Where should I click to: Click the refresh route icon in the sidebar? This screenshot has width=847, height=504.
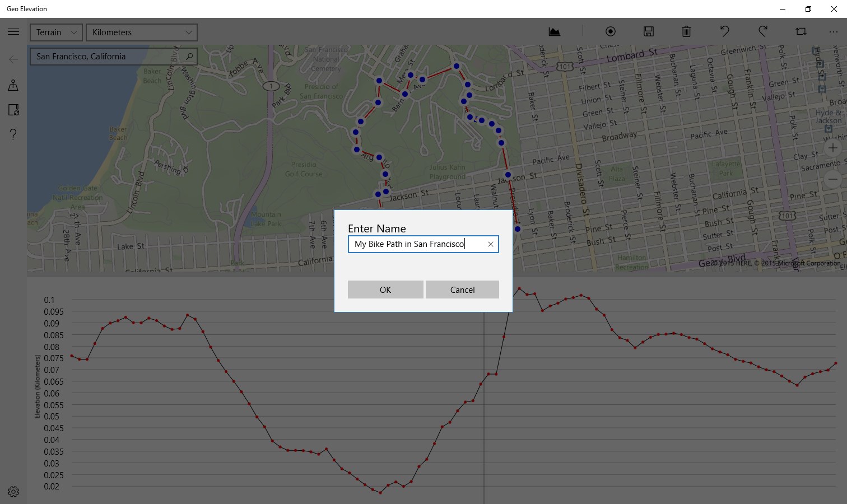click(13, 110)
